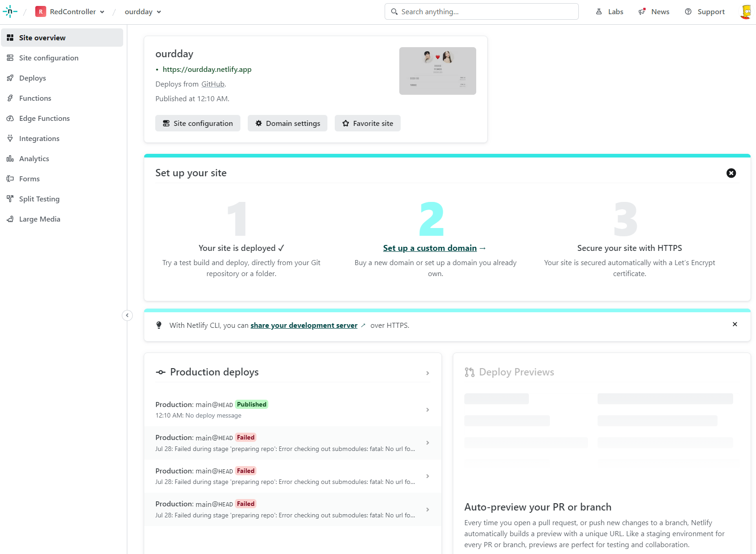
Task: Click the Published at 12:10 AM text
Action: coord(192,99)
